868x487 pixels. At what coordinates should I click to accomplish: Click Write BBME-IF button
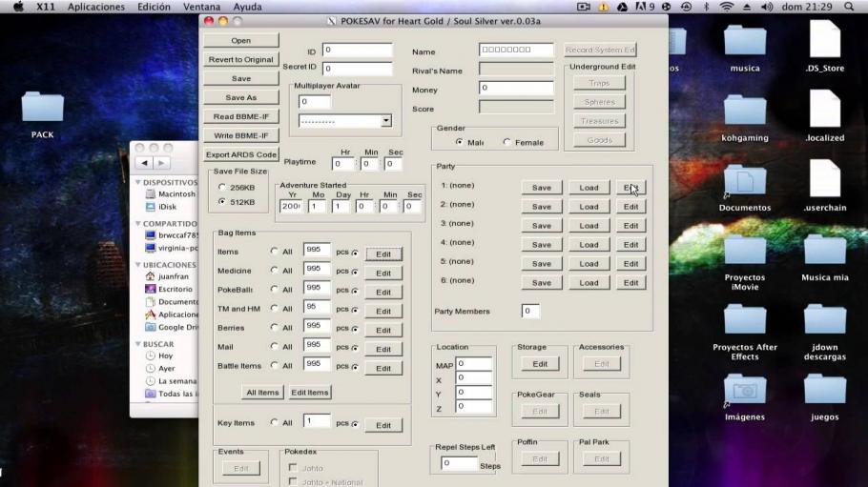240,135
